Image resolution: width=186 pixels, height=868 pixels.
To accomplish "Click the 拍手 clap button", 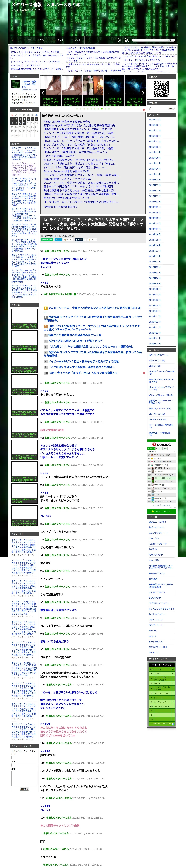I will click(x=93, y=240).
